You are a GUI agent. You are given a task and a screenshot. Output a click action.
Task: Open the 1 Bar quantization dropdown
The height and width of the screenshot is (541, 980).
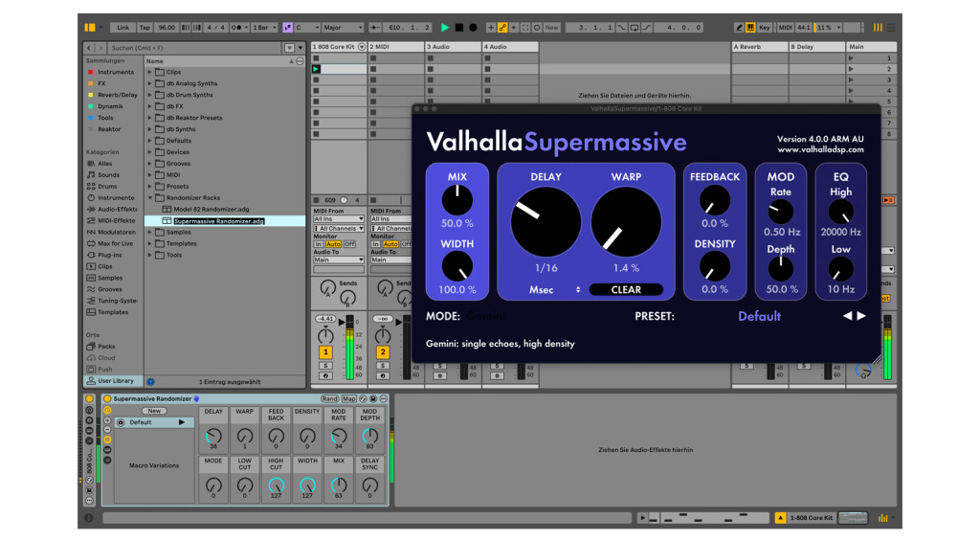click(263, 28)
